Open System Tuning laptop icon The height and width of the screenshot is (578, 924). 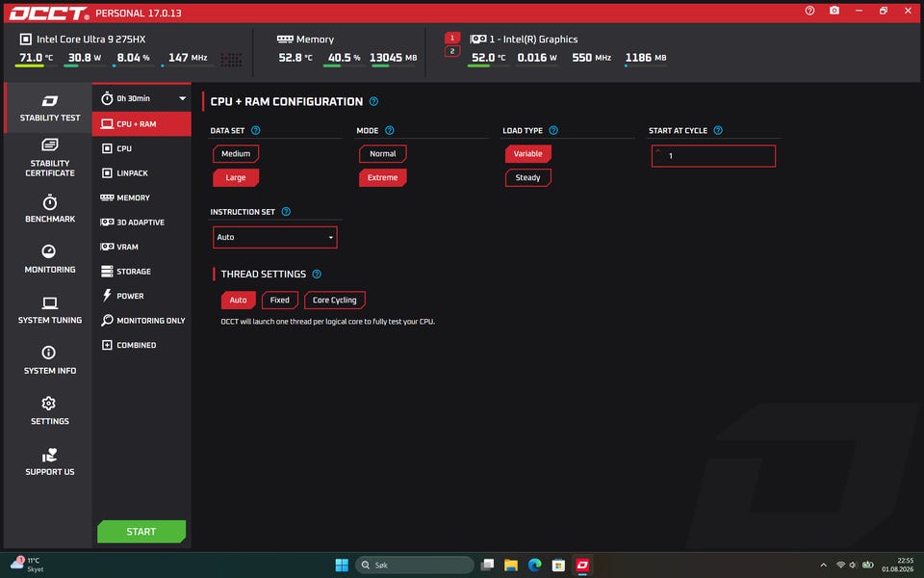pyautogui.click(x=49, y=303)
